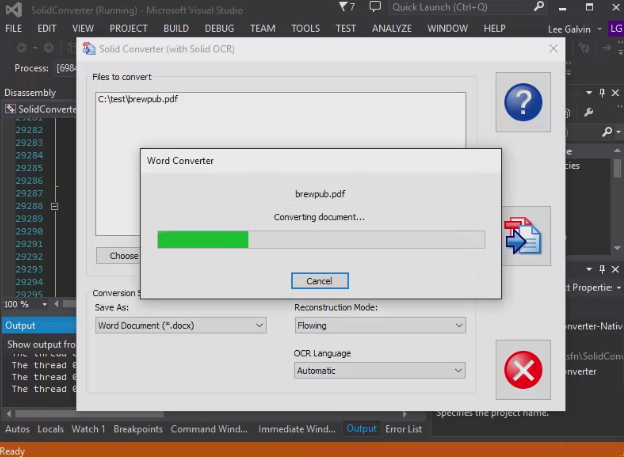This screenshot has height=457, width=624.
Task: Click the Quick Launch magnifier icon
Action: [538, 7]
